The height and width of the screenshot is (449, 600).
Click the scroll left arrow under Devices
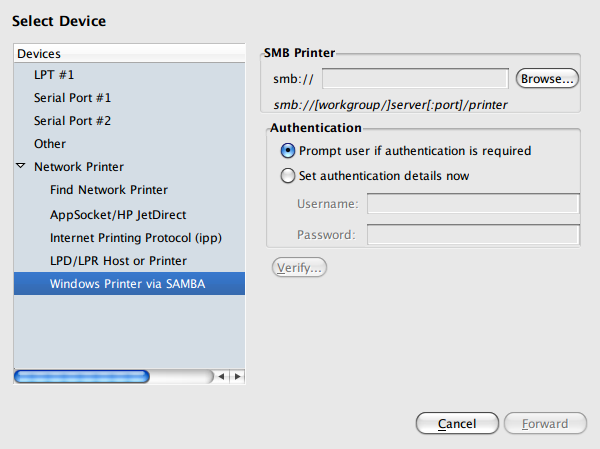pyautogui.click(x=222, y=376)
